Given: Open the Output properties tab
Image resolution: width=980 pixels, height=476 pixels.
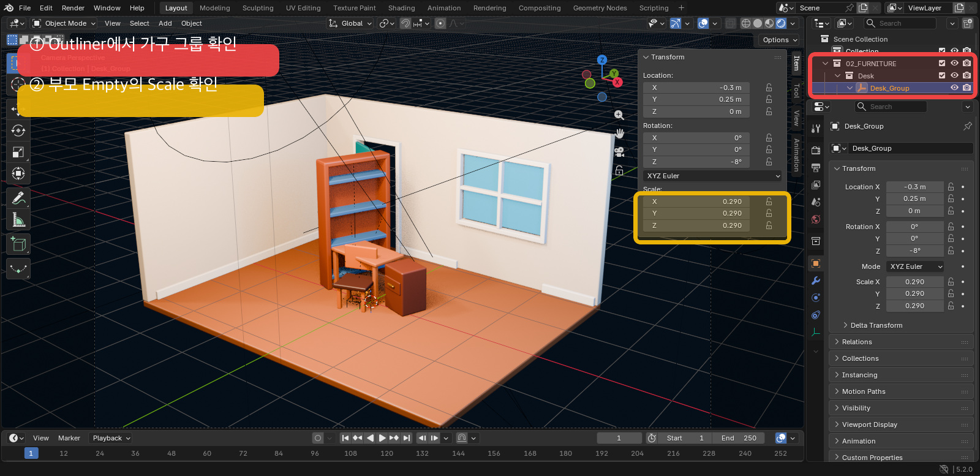Looking at the screenshot, I should click(x=816, y=168).
